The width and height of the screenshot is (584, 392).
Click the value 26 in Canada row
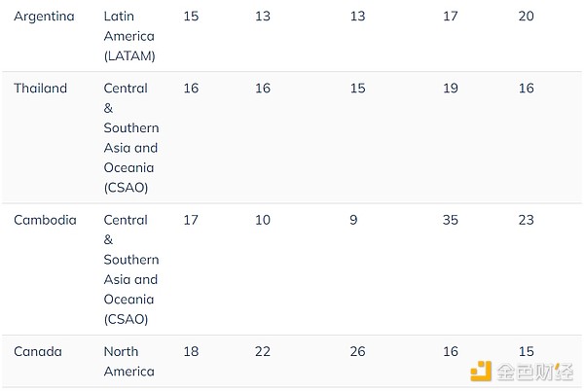tap(358, 351)
